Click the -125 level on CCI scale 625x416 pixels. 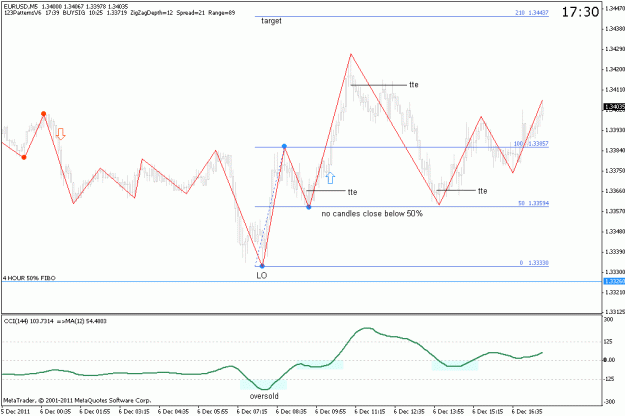tap(609, 379)
